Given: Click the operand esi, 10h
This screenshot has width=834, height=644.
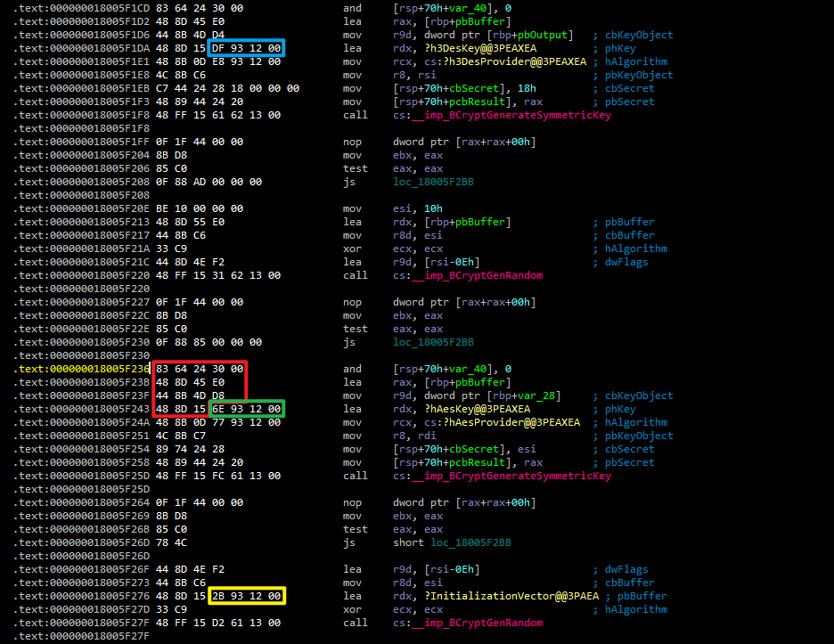Looking at the screenshot, I should point(418,208).
